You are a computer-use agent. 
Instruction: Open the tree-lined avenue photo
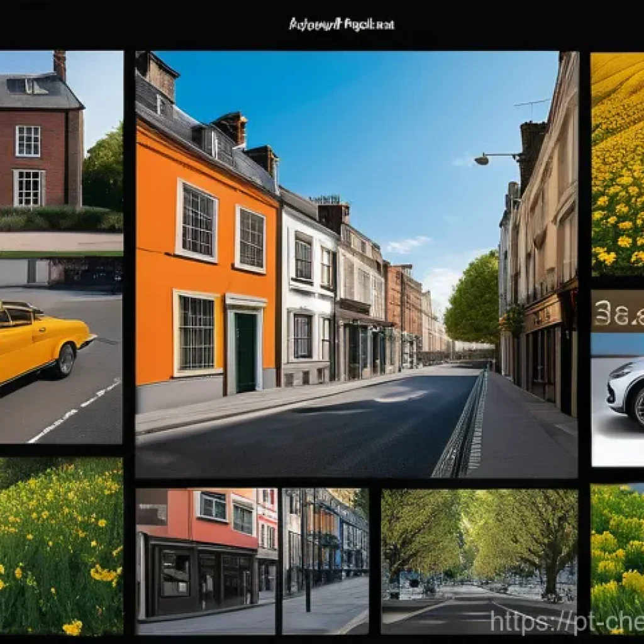(479, 553)
